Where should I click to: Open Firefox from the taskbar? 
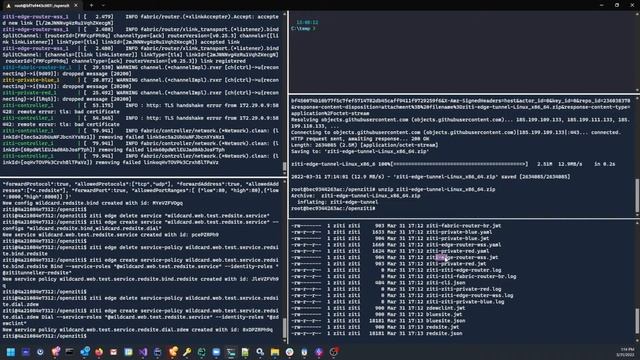pyautogui.click(x=99, y=352)
